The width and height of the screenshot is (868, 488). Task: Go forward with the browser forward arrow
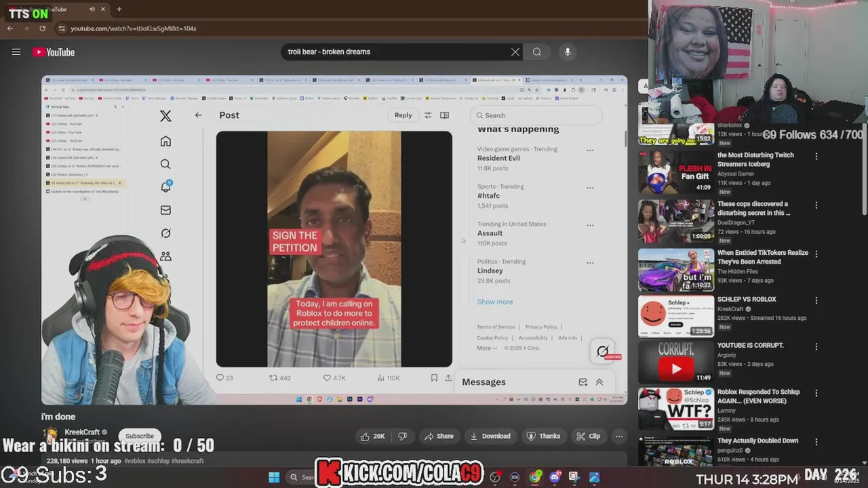click(26, 28)
